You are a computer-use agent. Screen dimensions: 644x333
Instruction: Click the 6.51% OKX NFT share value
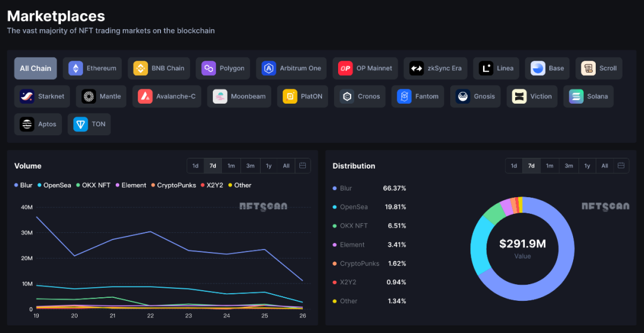(397, 226)
